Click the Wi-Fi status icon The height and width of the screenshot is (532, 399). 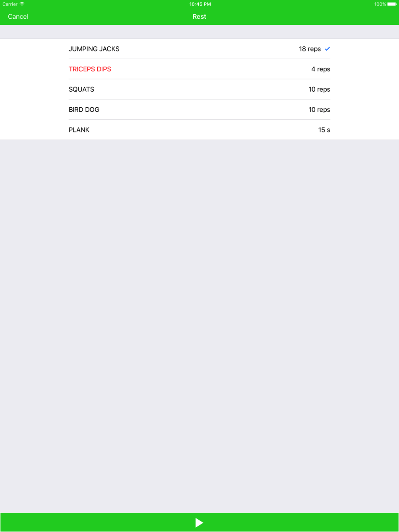point(22,4)
